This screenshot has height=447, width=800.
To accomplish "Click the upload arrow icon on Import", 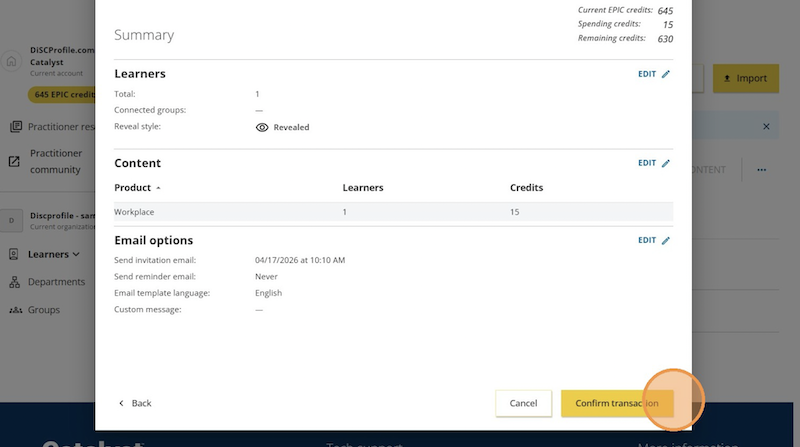I will (x=727, y=79).
